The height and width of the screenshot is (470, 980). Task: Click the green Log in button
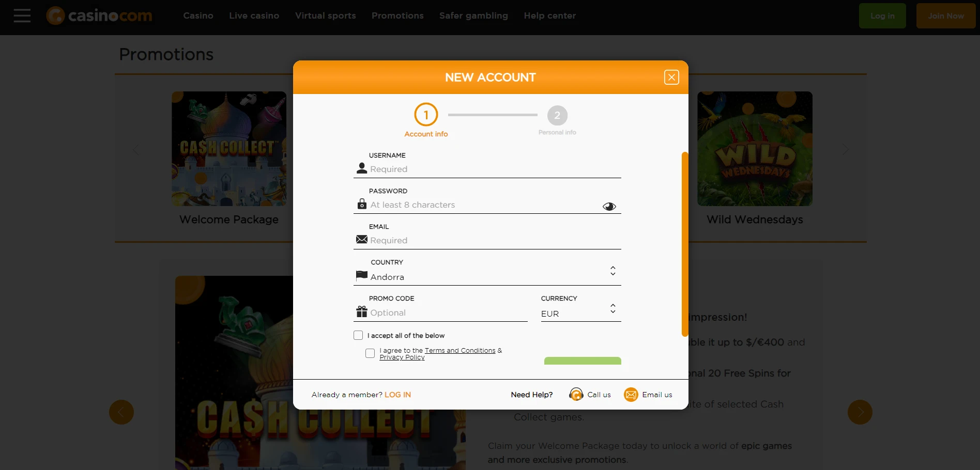882,15
